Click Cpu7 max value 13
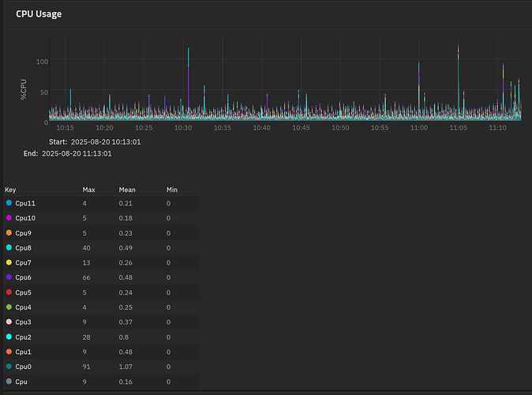 point(86,263)
